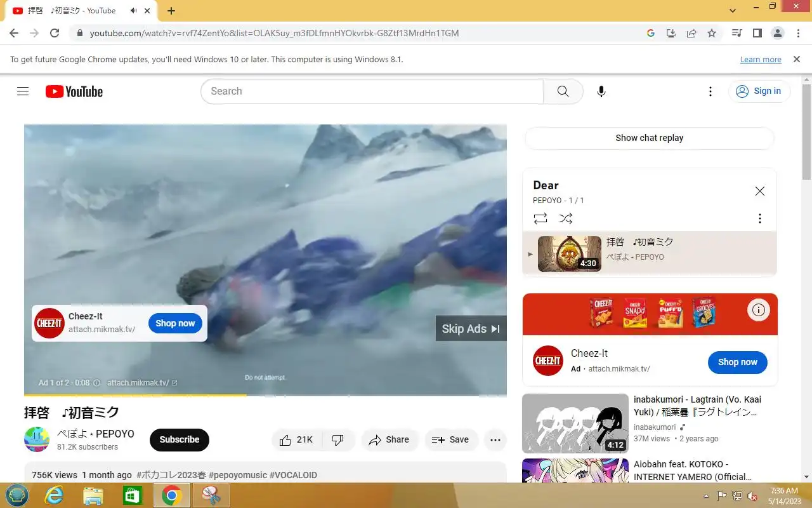Seek on the yellow ad progress bar
Image resolution: width=812 pixels, height=508 pixels.
(265, 395)
